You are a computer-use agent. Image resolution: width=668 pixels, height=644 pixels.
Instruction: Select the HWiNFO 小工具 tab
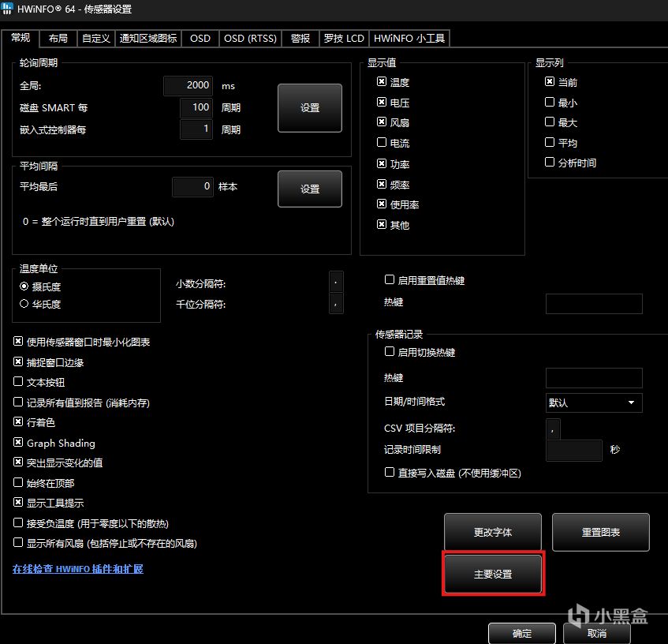coord(409,39)
